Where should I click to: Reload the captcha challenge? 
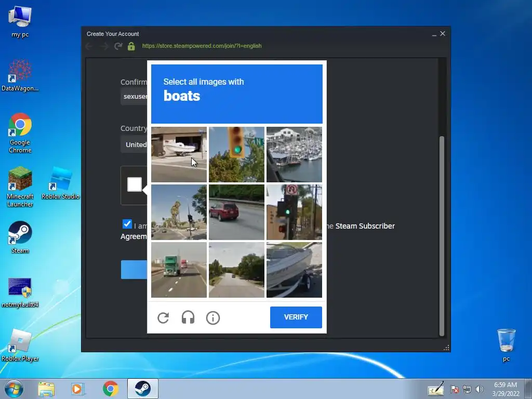[x=163, y=317]
